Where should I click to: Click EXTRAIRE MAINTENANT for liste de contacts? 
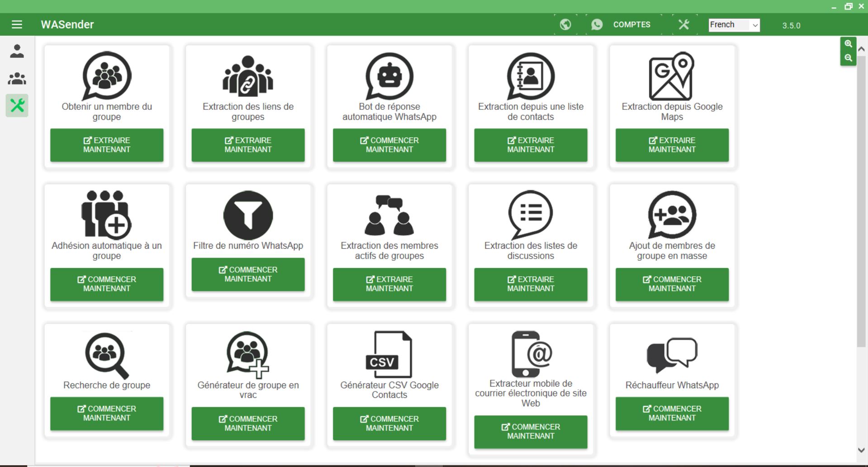click(x=531, y=145)
